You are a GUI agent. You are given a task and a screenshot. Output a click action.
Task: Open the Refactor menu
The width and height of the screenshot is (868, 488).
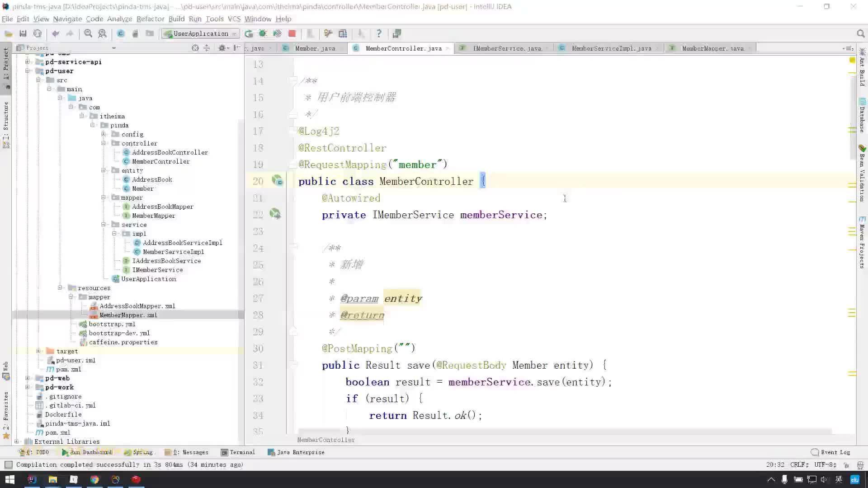point(150,19)
